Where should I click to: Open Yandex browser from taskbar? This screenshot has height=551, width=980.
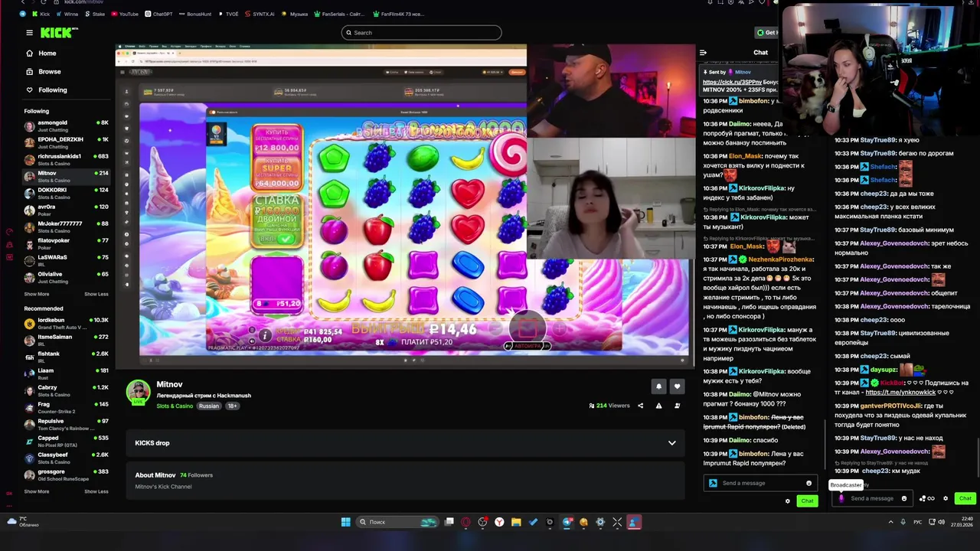tap(499, 522)
